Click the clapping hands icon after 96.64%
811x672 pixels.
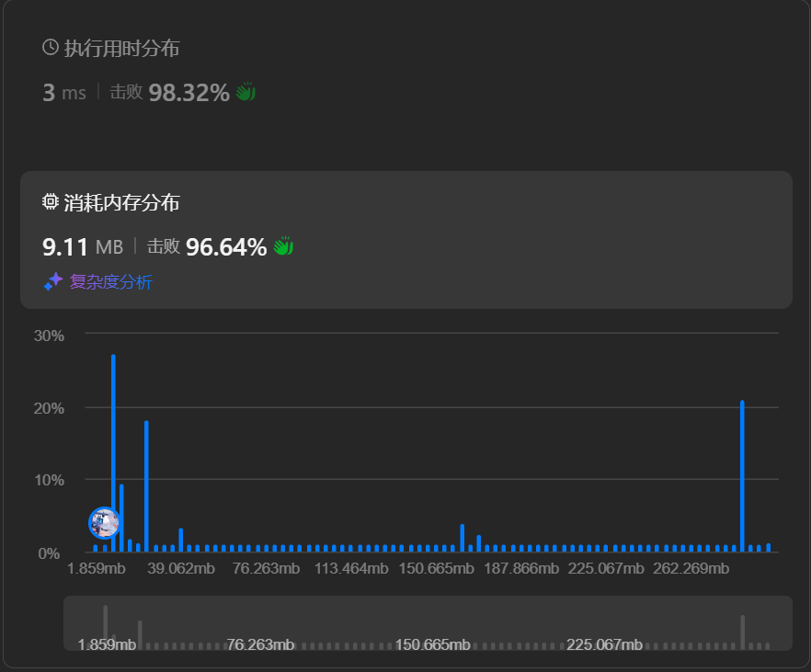click(283, 245)
